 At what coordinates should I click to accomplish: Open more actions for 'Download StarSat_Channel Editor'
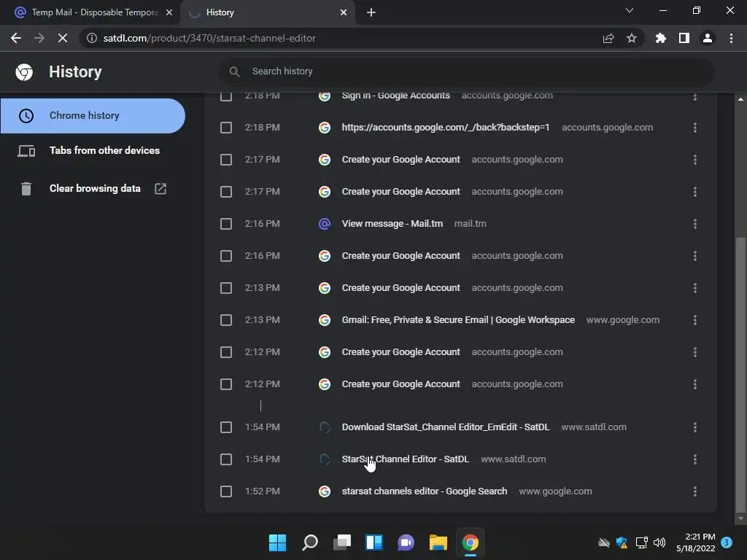tap(695, 427)
